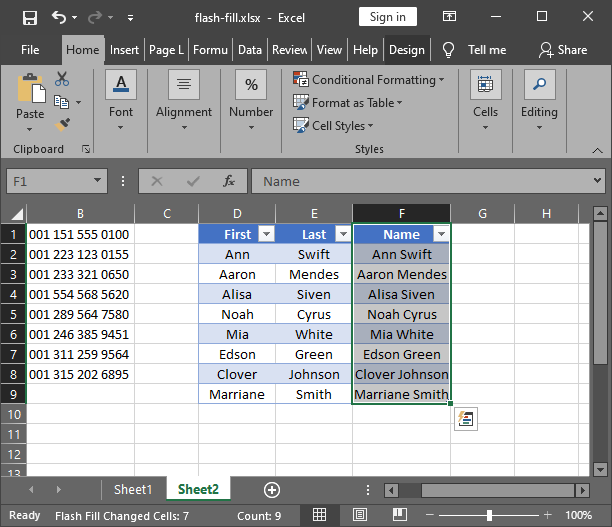612x527 pixels.
Task: Open the ribbon display options icon
Action: [x=449, y=16]
